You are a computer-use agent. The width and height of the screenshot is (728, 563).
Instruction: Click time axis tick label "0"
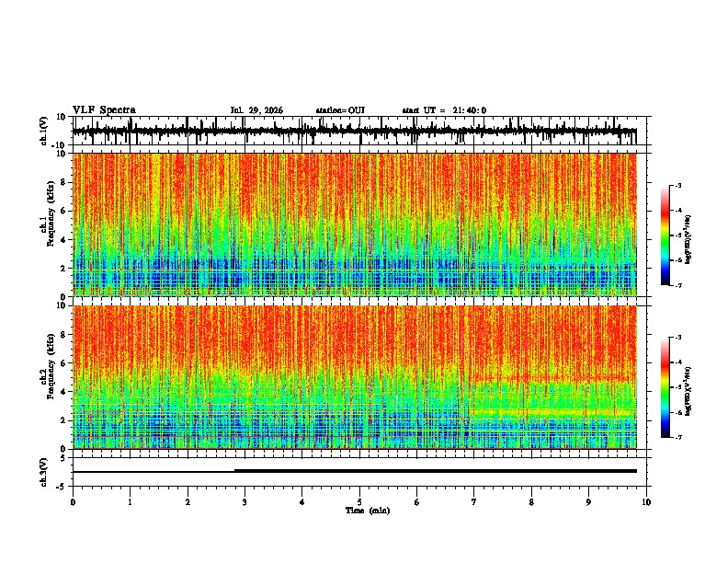coord(73,502)
